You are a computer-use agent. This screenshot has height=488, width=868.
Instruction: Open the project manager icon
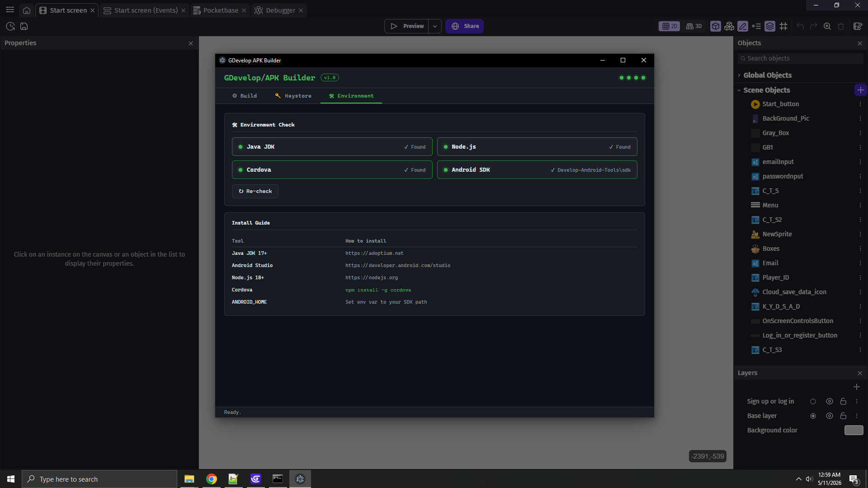coord(10,26)
